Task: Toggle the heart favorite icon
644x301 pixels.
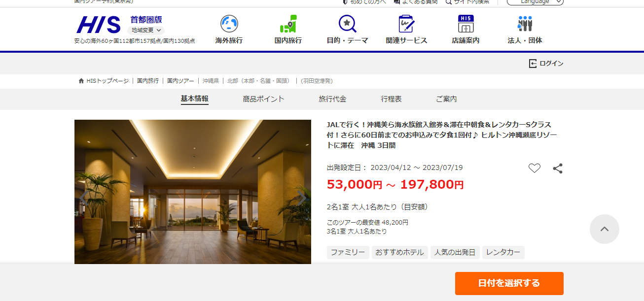Action: point(535,168)
